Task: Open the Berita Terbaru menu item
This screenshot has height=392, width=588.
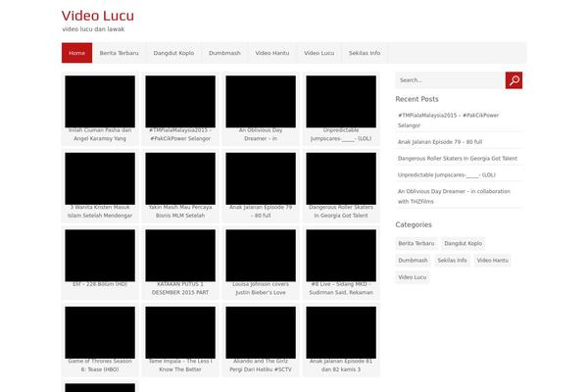Action: point(119,53)
